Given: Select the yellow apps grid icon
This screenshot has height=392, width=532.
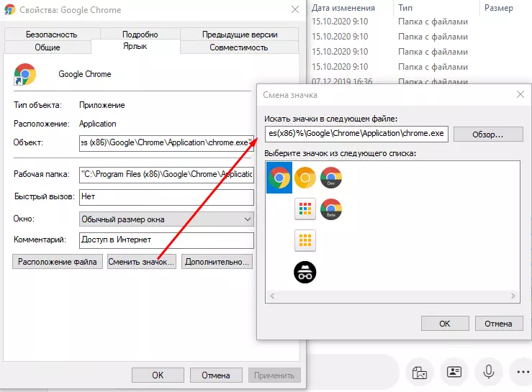Looking at the screenshot, I should (305, 240).
